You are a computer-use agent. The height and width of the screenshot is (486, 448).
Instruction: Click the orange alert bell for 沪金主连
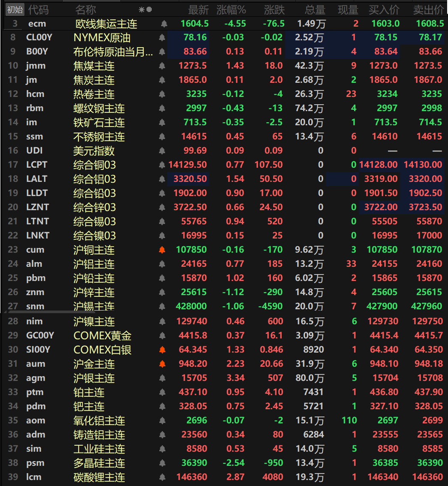point(162,364)
